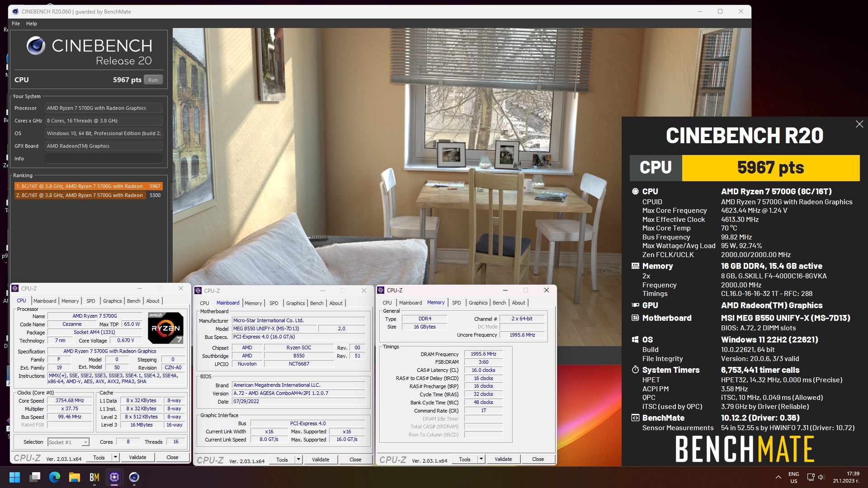This screenshot has height=488, width=868.
Task: Click Tools button in CPU-Z CPU window
Action: coord(99,457)
